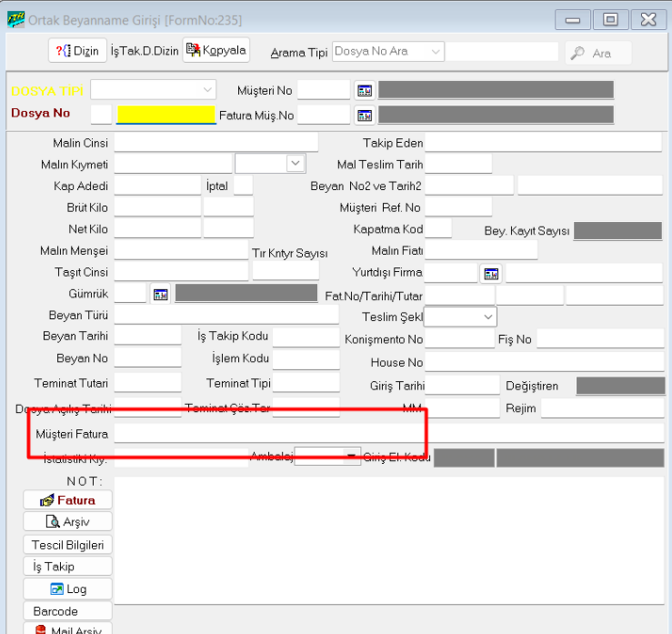Click the Müşteri Fatura input field

point(388,434)
